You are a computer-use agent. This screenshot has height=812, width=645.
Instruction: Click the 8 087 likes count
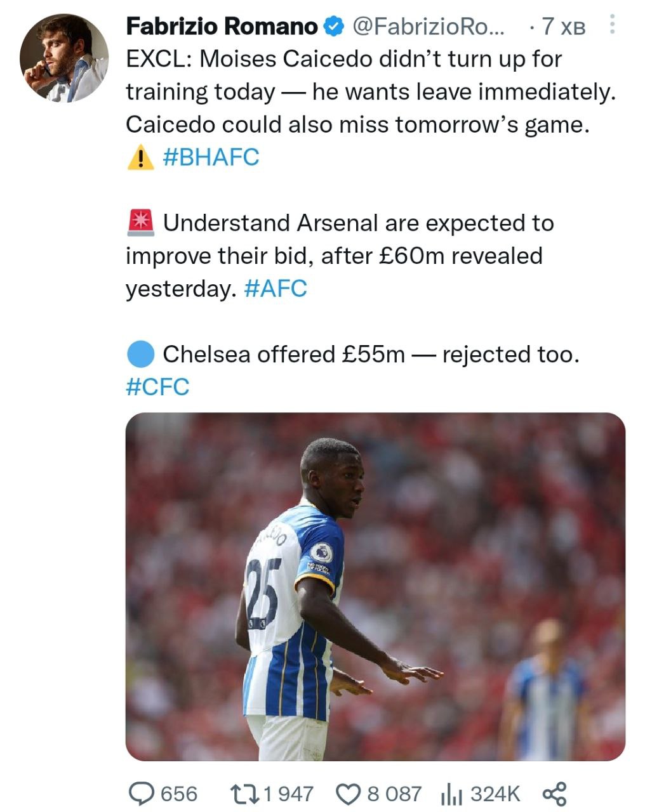point(394,794)
